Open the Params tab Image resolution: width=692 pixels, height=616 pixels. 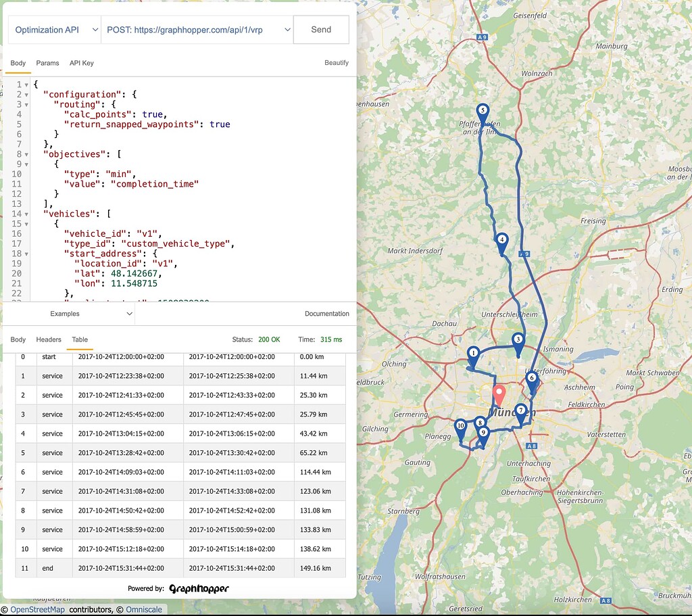47,63
